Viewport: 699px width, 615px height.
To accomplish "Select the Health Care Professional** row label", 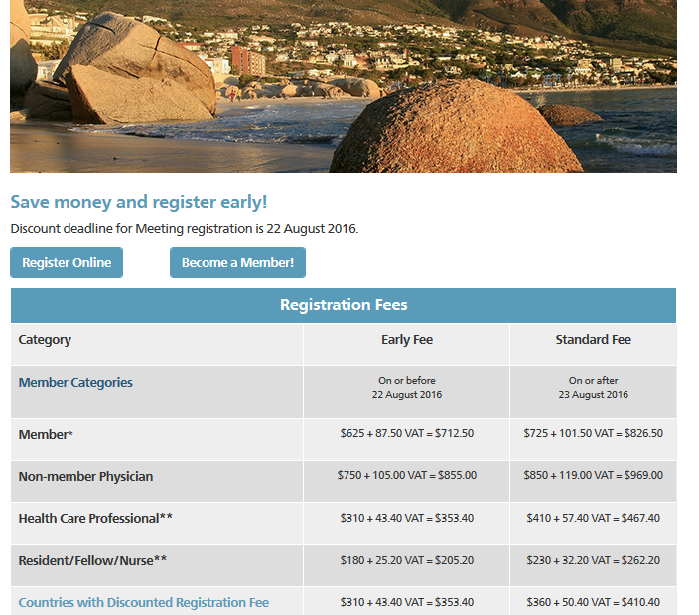I will (x=96, y=519).
